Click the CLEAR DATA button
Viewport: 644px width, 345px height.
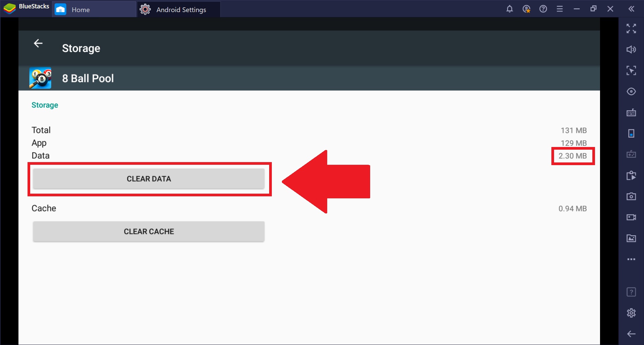pyautogui.click(x=149, y=179)
